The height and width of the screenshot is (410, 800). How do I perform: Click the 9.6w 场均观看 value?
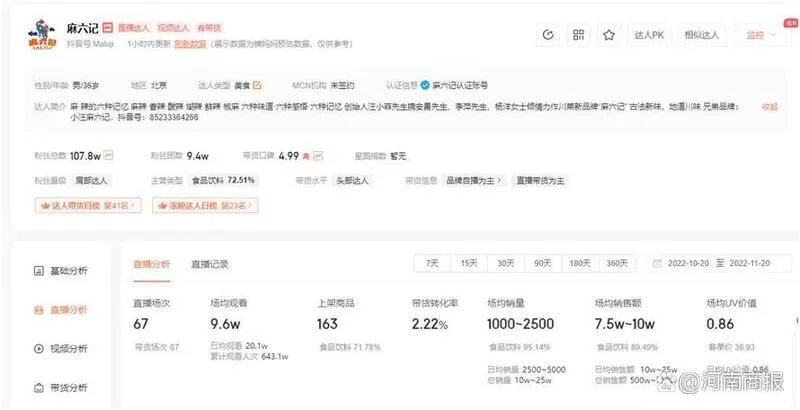click(x=225, y=324)
